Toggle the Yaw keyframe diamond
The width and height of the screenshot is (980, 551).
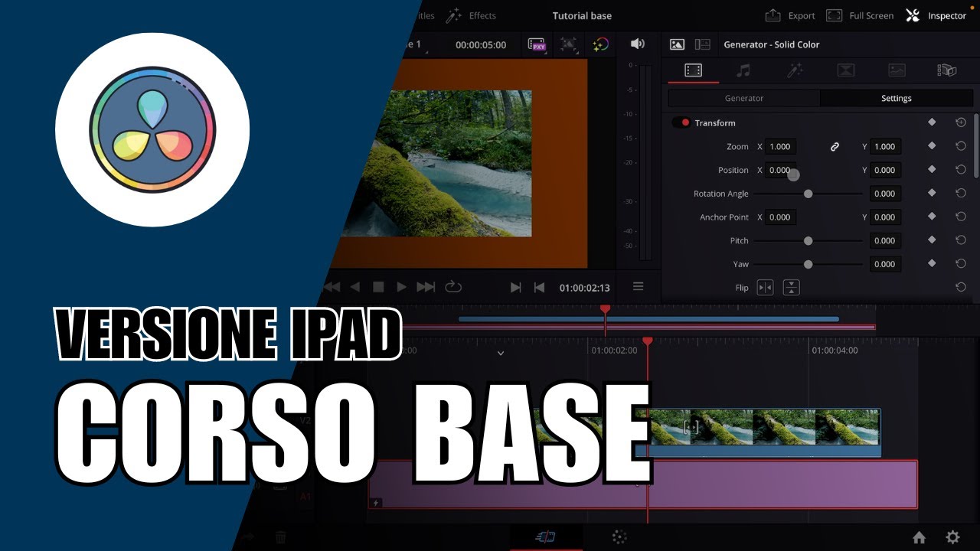coord(932,263)
